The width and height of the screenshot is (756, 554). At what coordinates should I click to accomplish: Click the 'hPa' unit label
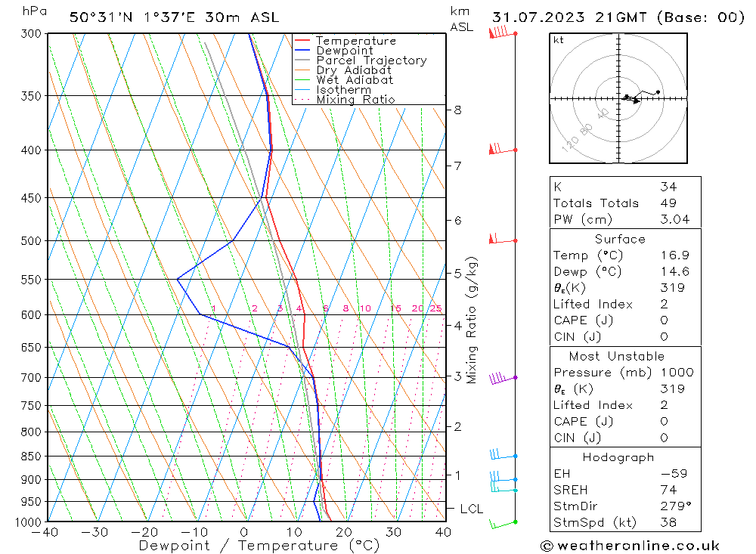point(34,11)
